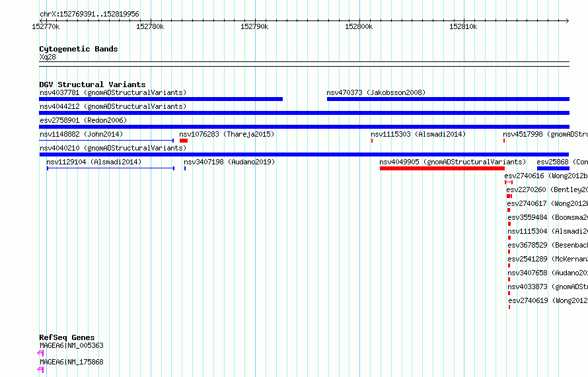Select the nsv1148882 (John2014) thin variant line
This screenshot has height=377, width=588.
point(106,141)
